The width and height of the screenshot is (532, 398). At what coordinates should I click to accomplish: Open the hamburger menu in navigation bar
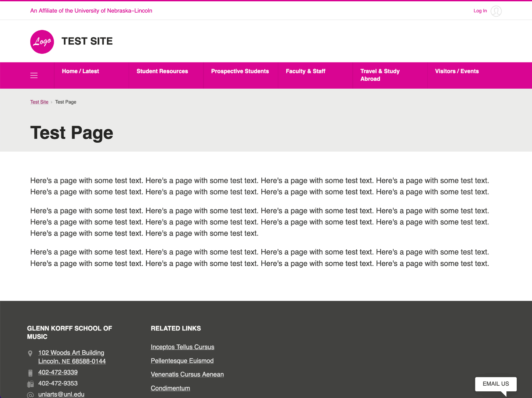tap(34, 75)
